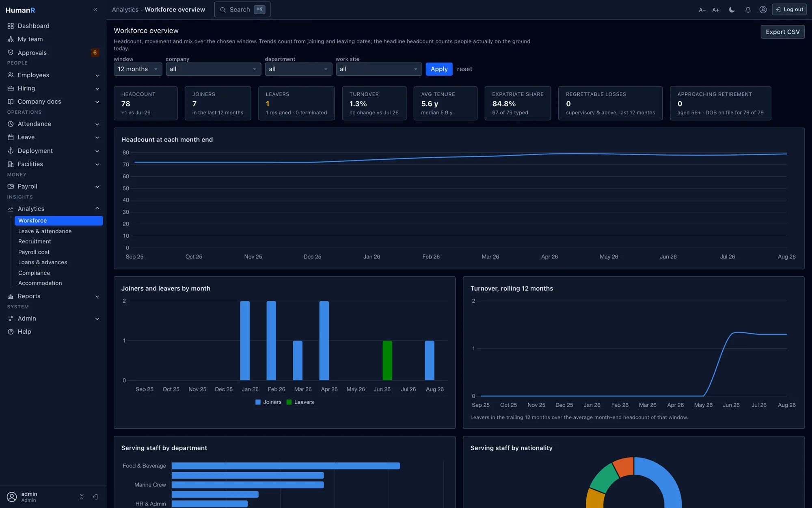This screenshot has height=508, width=812.
Task: Click the Employees person icon
Action: (11, 75)
